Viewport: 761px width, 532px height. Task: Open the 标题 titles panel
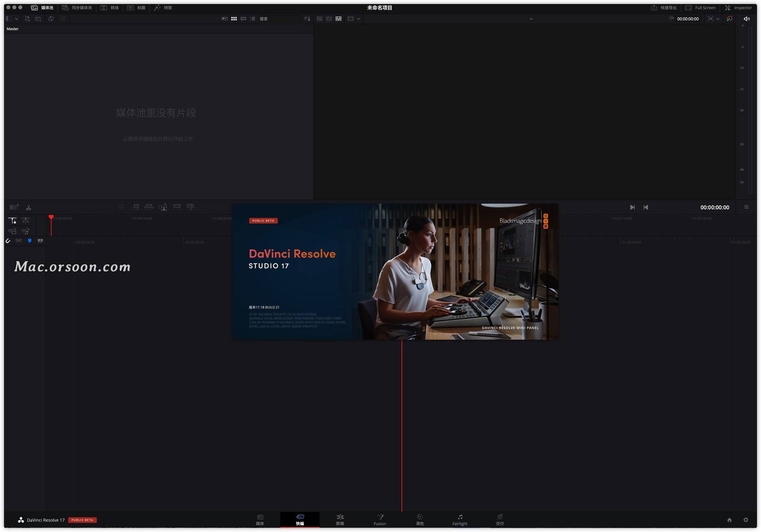[136, 8]
